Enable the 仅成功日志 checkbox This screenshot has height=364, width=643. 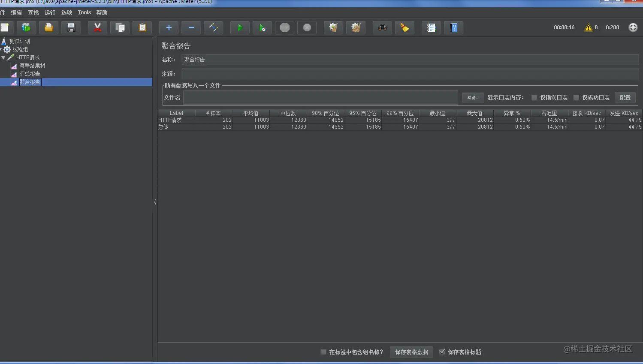pos(576,97)
